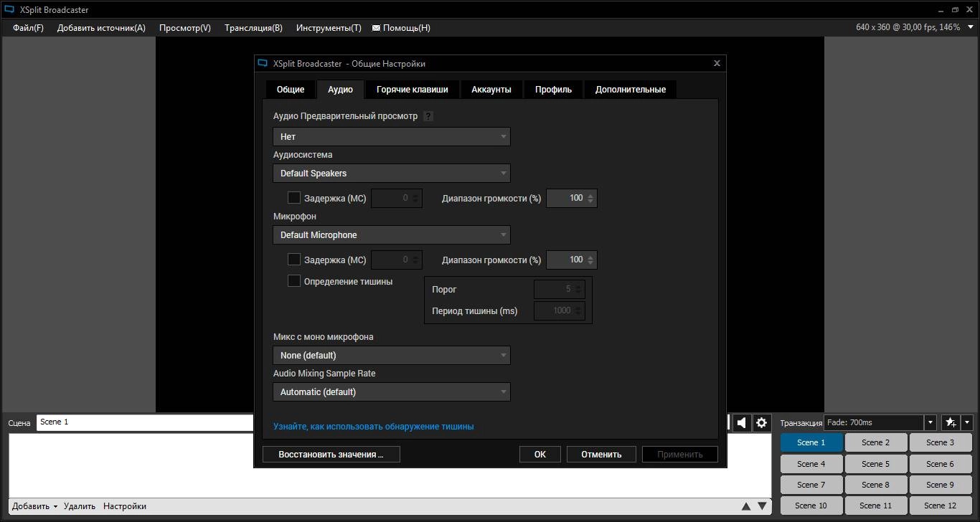The width and height of the screenshot is (980, 522).
Task: Enable Задержка (МС) under Аудиосистема
Action: [294, 198]
